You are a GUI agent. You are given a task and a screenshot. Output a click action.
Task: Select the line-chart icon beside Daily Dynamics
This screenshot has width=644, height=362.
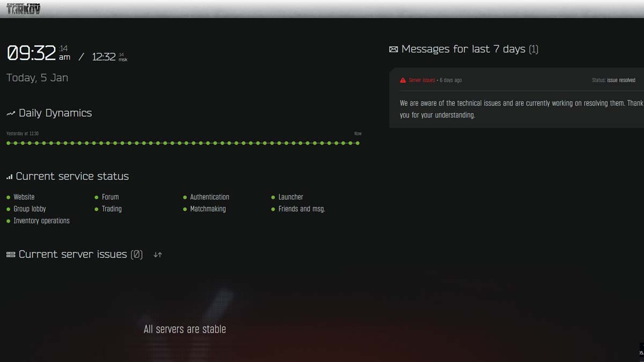tap(10, 113)
